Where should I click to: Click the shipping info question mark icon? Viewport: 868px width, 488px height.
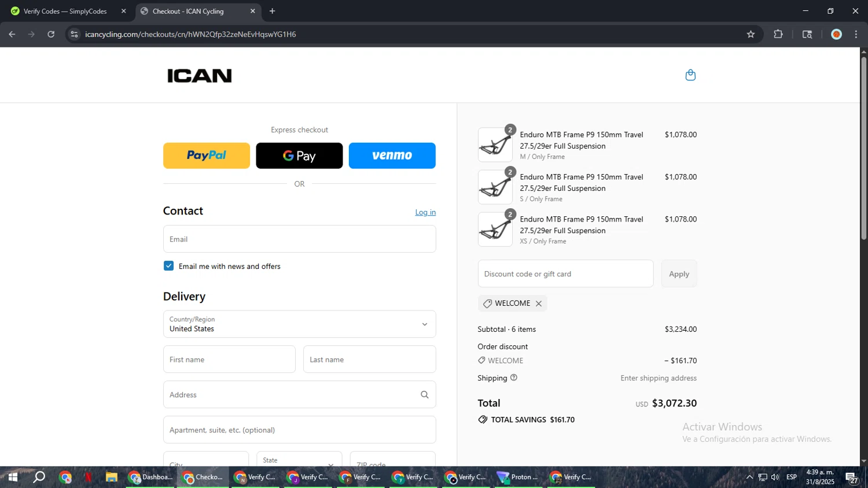point(514,378)
